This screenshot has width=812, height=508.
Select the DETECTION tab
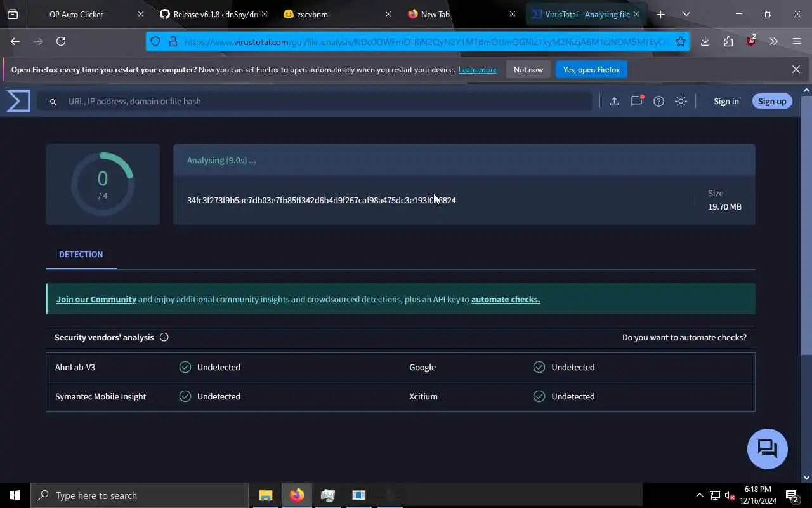[81, 254]
